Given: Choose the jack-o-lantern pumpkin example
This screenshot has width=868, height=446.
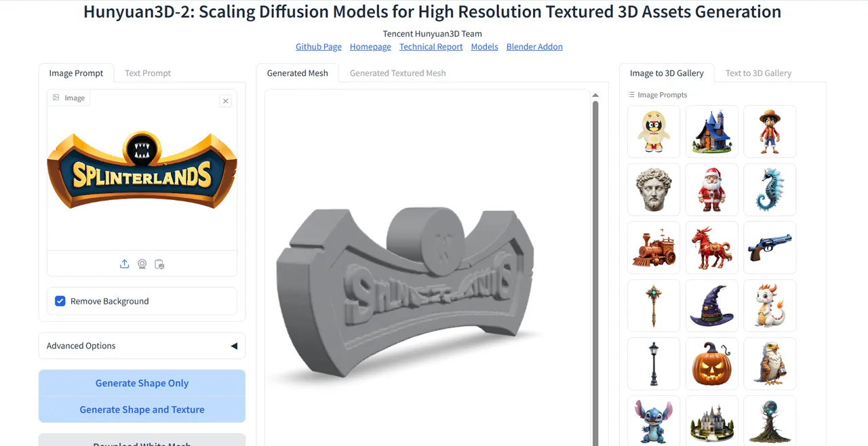Looking at the screenshot, I should 711,363.
